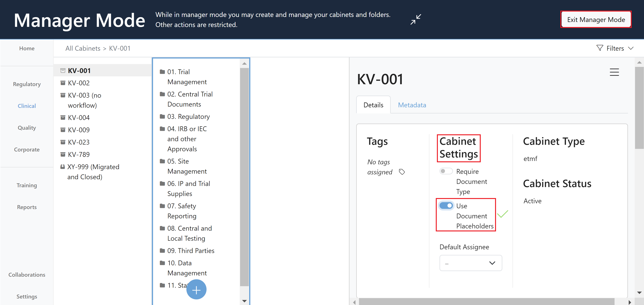Click the tag icon beside No tags assigned

tap(402, 172)
